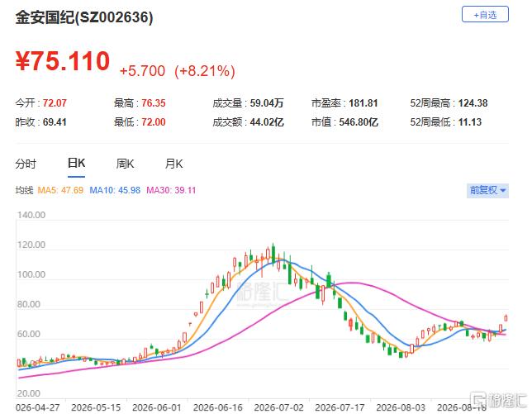The width and height of the screenshot is (532, 414).
Task: Click the 140.00 y-axis label
Action: pyautogui.click(x=31, y=215)
